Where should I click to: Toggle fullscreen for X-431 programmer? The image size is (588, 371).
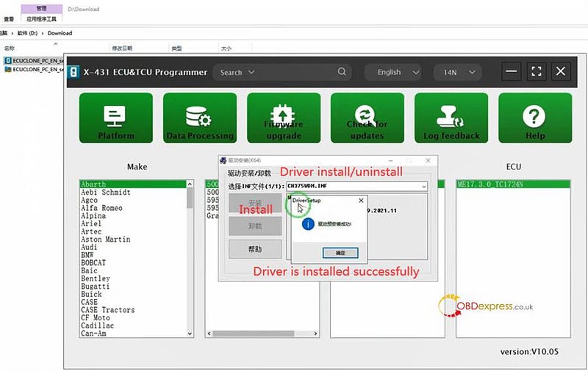537,71
